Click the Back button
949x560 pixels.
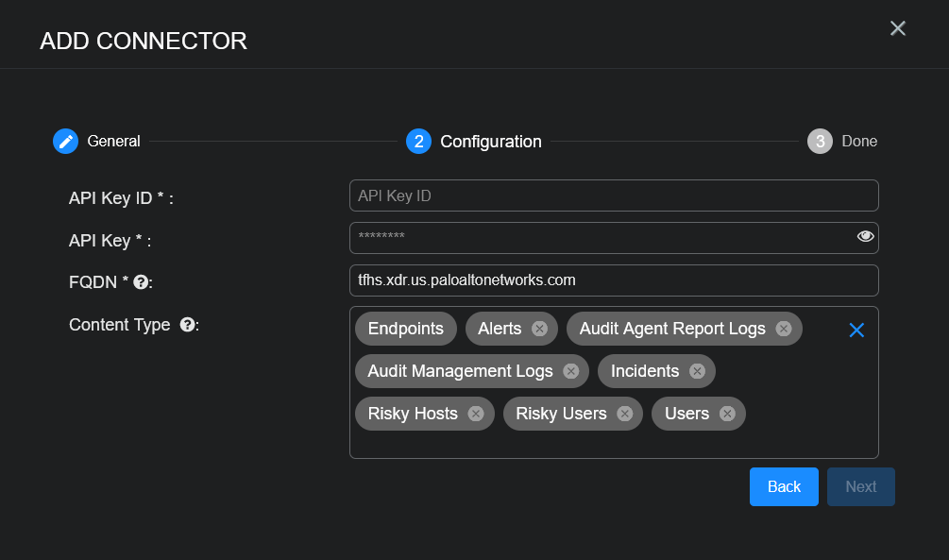[x=784, y=486]
